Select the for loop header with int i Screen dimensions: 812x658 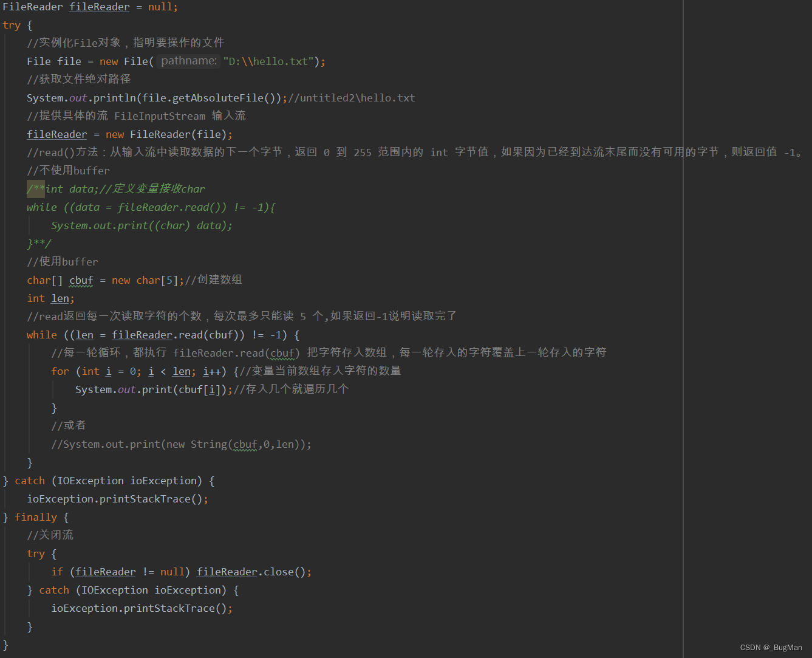[x=138, y=371]
